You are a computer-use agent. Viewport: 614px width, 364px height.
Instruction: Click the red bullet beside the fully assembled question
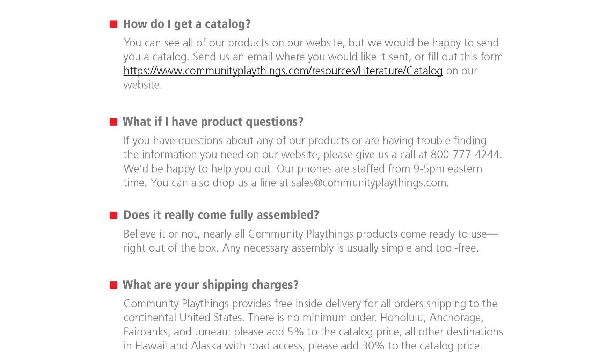[x=114, y=215]
